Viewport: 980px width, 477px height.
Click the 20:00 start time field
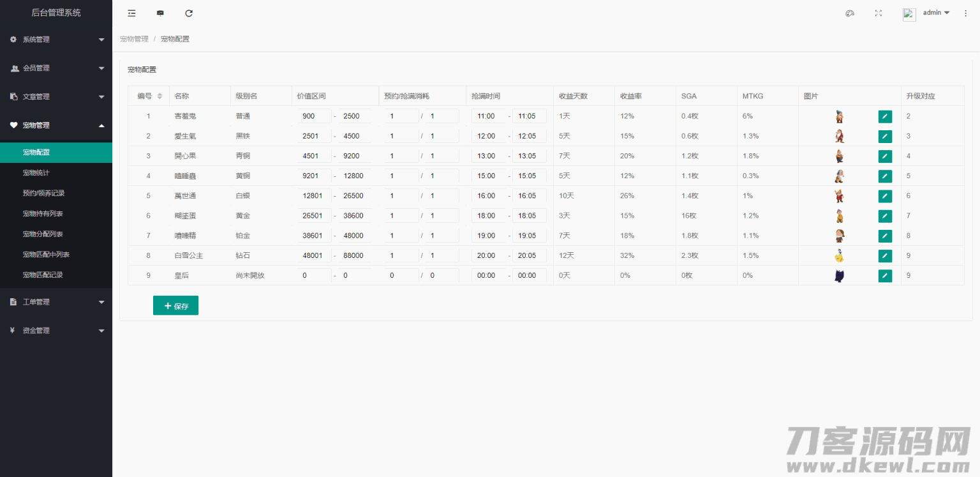tap(489, 256)
